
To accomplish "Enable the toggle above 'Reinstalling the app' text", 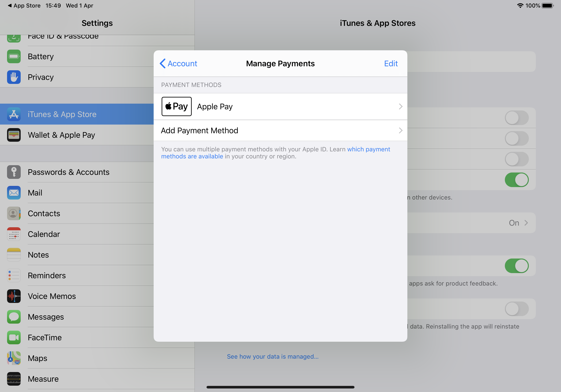I will (517, 309).
